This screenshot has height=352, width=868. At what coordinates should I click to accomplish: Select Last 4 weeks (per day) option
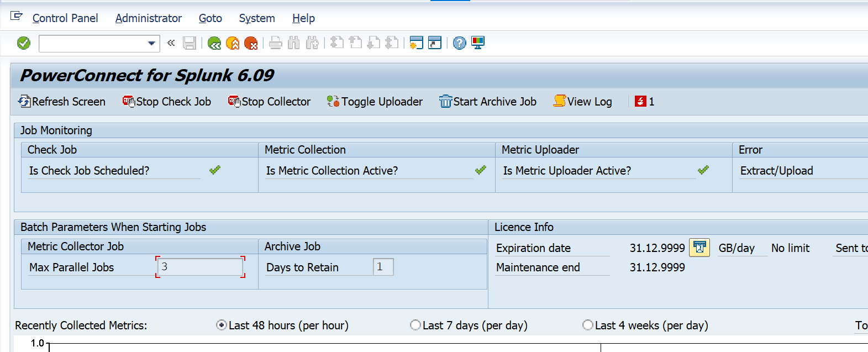point(588,325)
